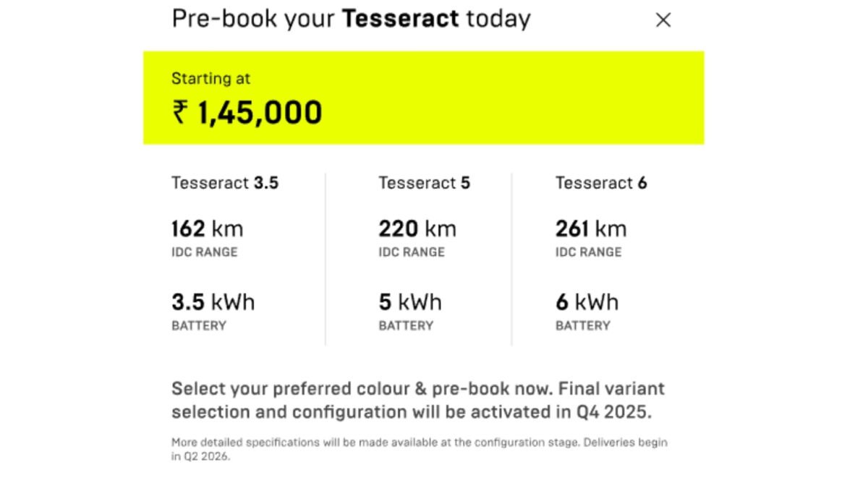868x488 pixels.
Task: Click IDC RANGE label under 220 km
Action: coord(412,252)
